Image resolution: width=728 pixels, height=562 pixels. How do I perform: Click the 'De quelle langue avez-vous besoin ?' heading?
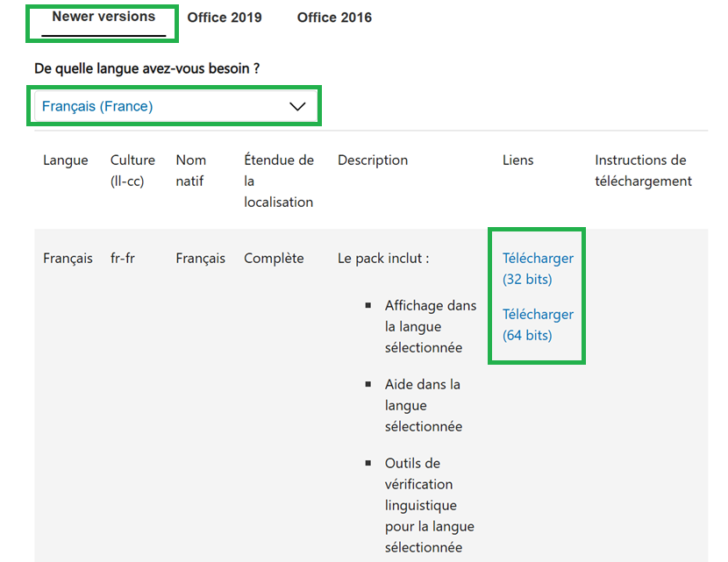click(146, 68)
